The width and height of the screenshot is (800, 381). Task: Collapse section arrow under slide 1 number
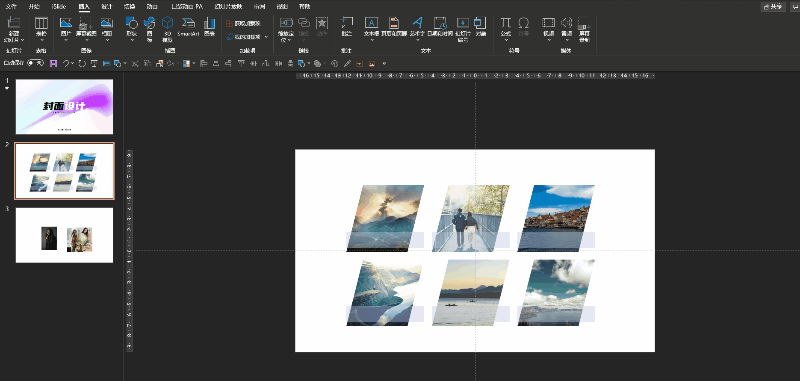point(7,88)
